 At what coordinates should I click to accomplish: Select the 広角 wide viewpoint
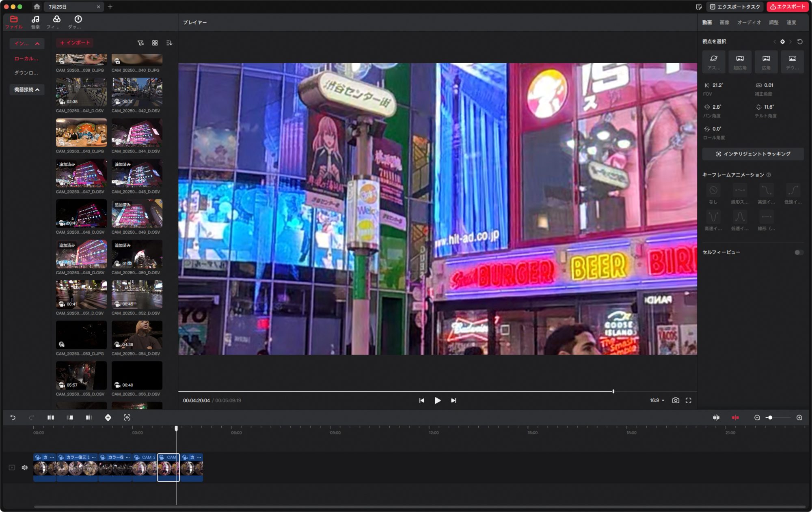coord(766,62)
